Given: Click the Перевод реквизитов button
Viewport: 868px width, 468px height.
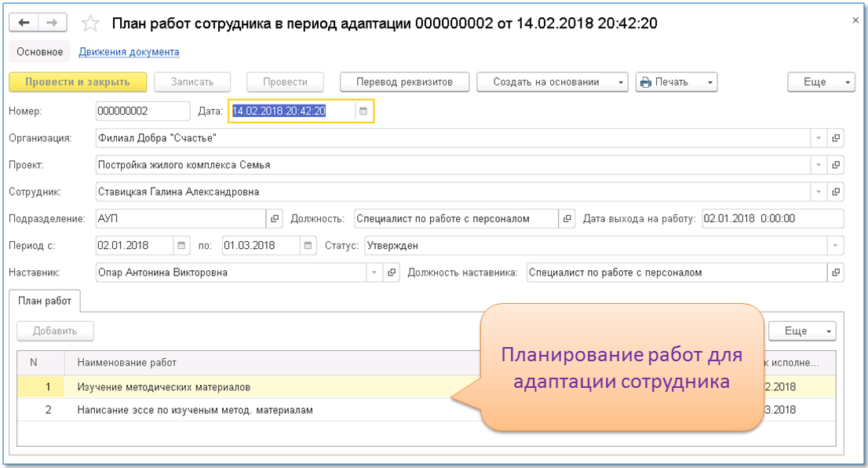Looking at the screenshot, I should point(404,82).
